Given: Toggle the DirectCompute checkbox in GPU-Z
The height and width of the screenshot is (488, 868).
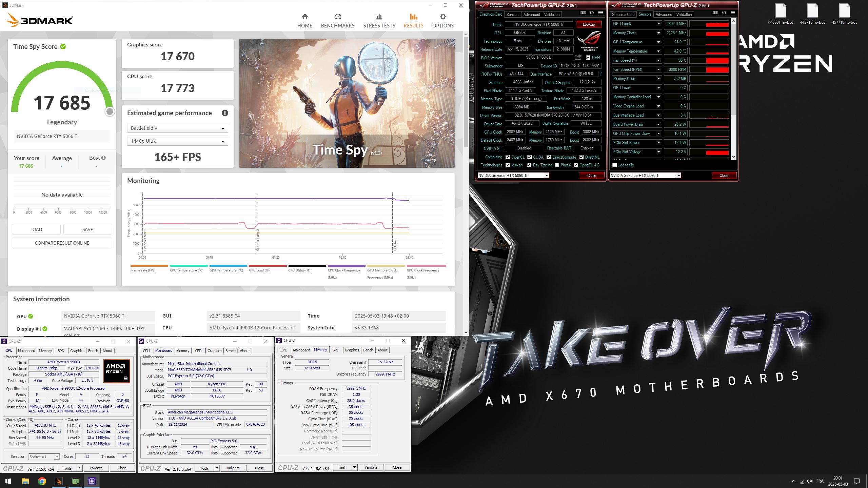Looking at the screenshot, I should point(549,157).
